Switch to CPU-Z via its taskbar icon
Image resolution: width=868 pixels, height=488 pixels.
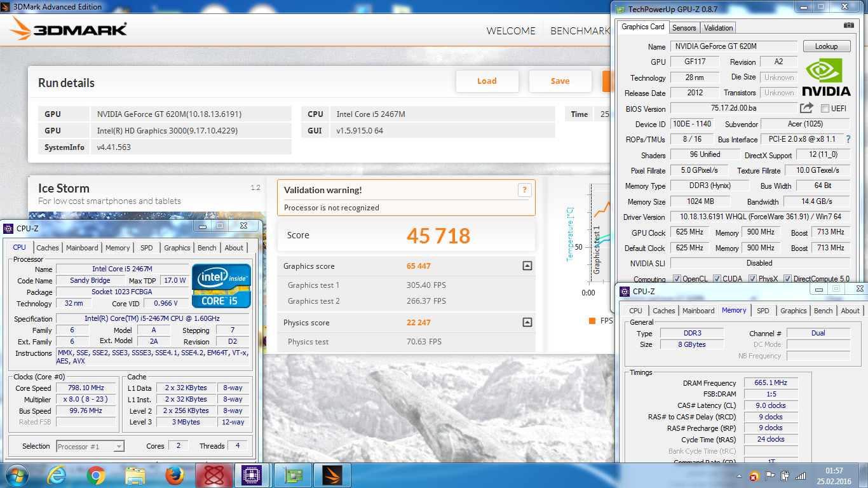click(253, 475)
